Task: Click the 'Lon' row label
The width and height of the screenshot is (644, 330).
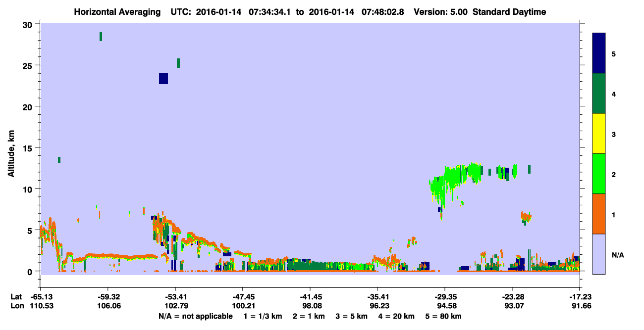Action: coord(17,306)
